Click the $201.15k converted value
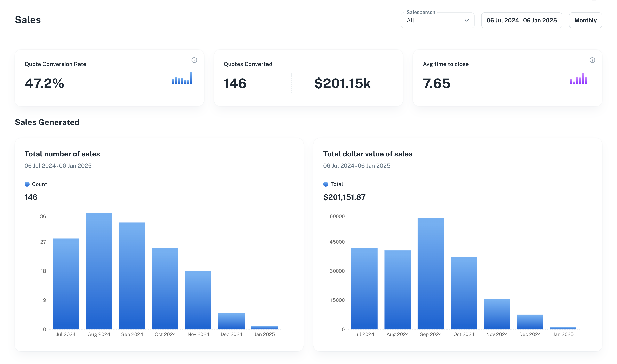Screen dimensions: 617x364 (342, 83)
